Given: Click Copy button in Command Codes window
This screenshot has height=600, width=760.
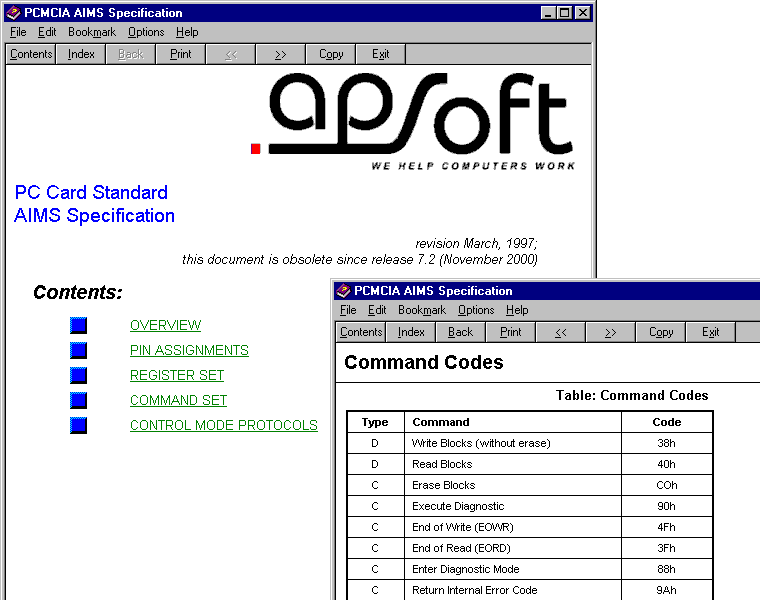Looking at the screenshot, I should (661, 332).
